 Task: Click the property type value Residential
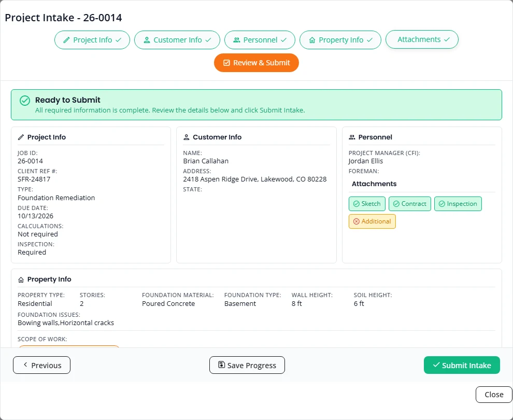[35, 304]
